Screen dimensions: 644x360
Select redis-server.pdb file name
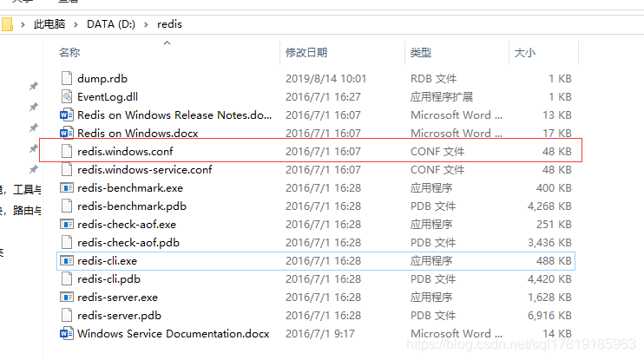119,315
